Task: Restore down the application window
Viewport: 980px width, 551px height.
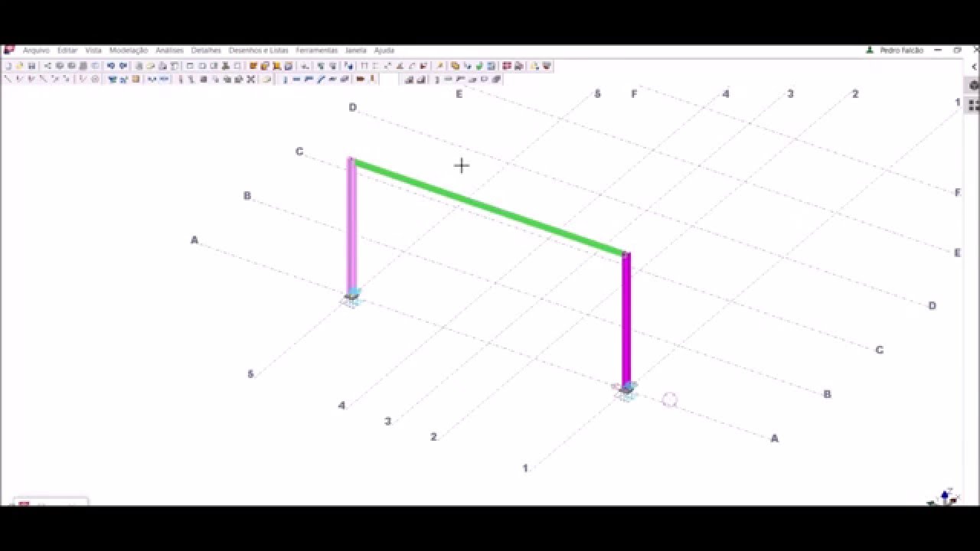Action: coord(957,51)
